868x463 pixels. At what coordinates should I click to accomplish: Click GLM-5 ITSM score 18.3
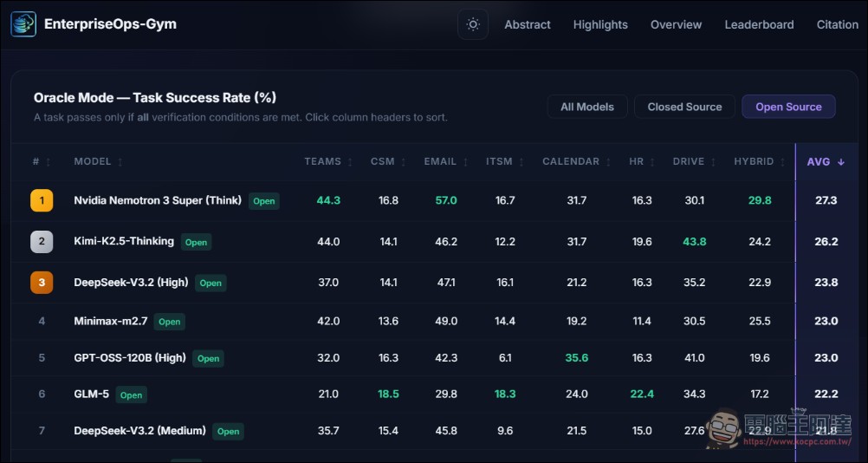[x=505, y=395]
